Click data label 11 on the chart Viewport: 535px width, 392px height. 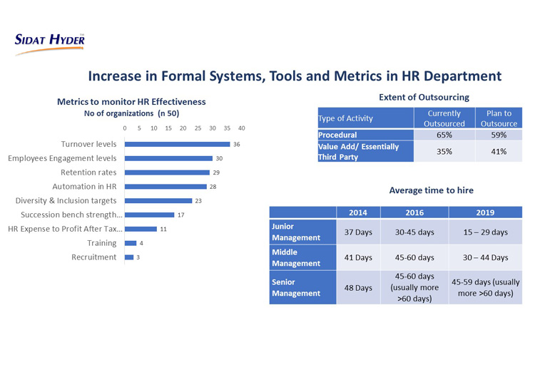163,229
